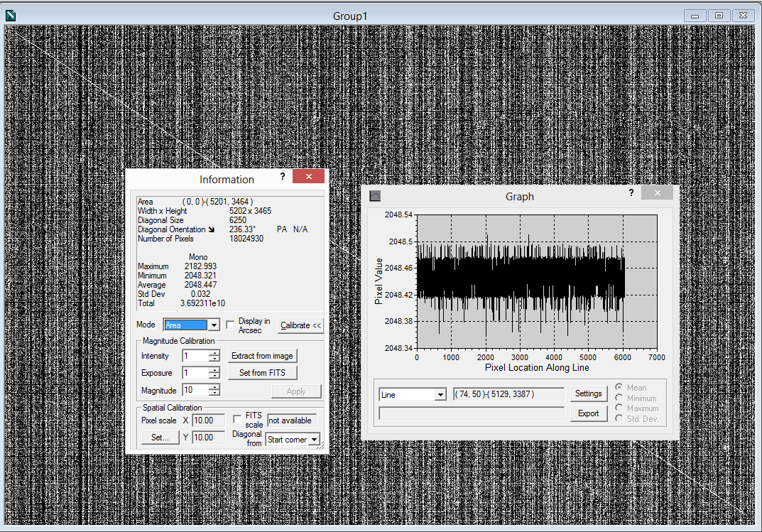This screenshot has width=762, height=532.
Task: Open help in the Information dialog
Action: 282,176
